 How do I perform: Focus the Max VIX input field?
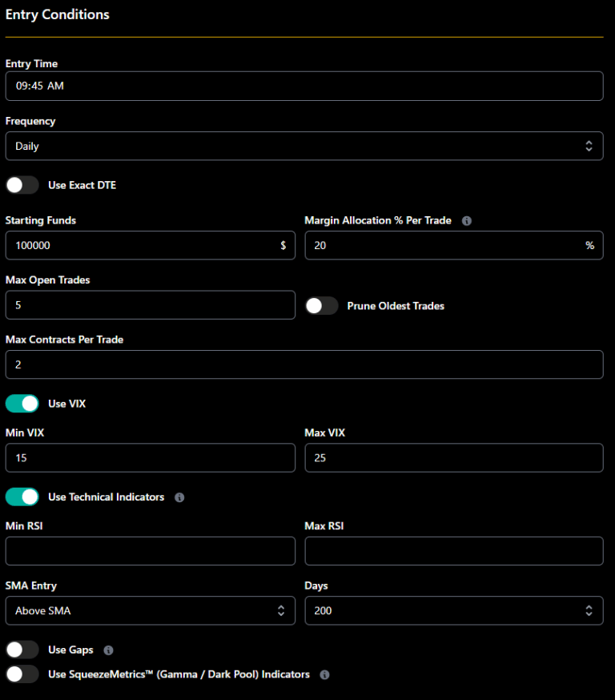pos(453,458)
